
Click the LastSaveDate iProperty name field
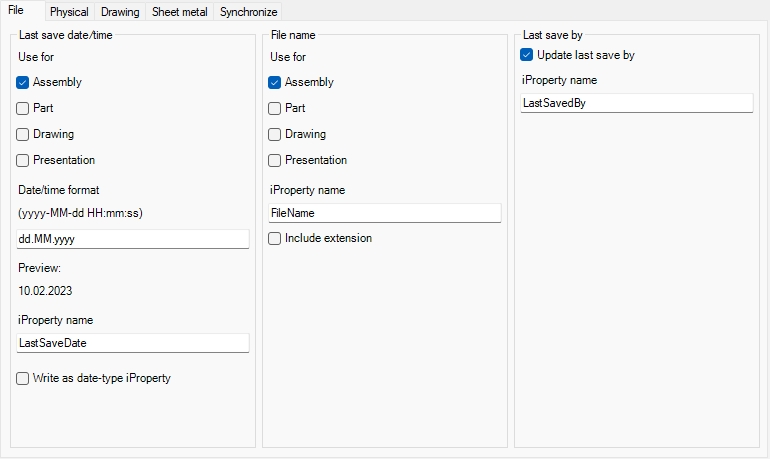pos(132,343)
